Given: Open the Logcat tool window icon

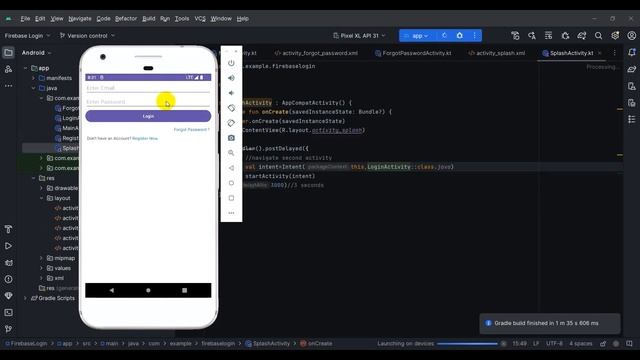Looking at the screenshot, I should pos(8,263).
